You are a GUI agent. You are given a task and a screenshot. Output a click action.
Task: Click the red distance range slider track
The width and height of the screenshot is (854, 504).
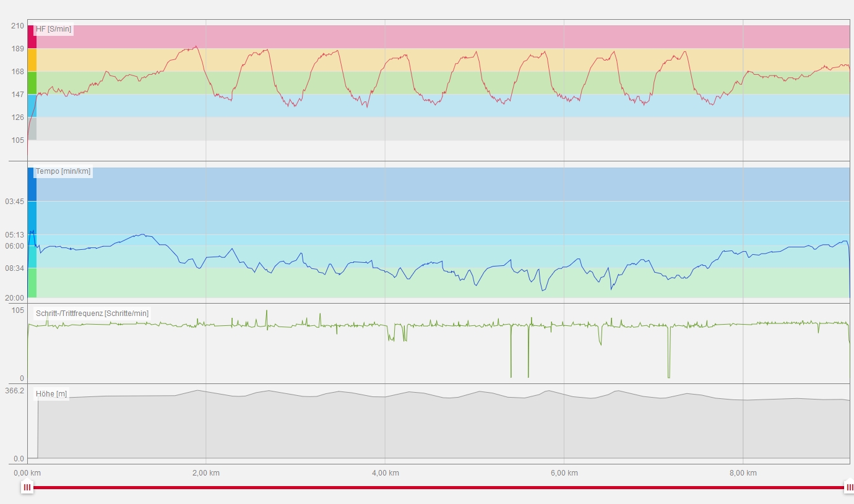[433, 487]
